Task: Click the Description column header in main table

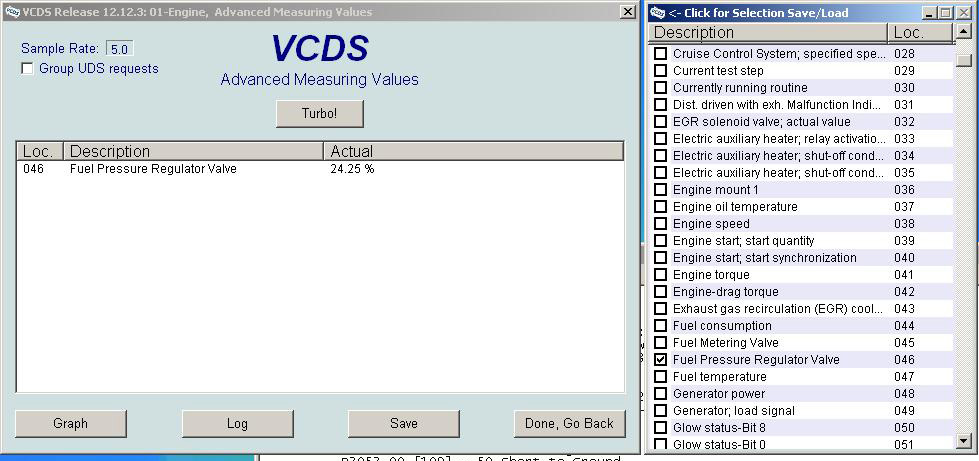Action: (x=194, y=151)
